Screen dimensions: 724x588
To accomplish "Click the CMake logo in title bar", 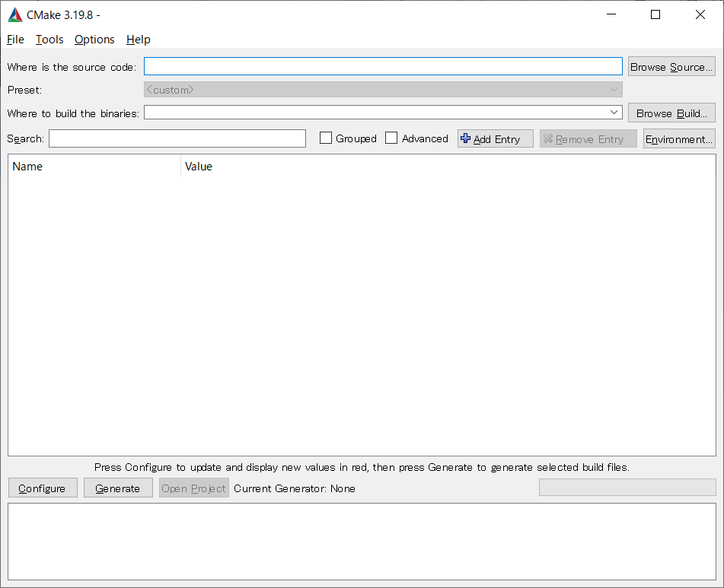I will tap(15, 14).
